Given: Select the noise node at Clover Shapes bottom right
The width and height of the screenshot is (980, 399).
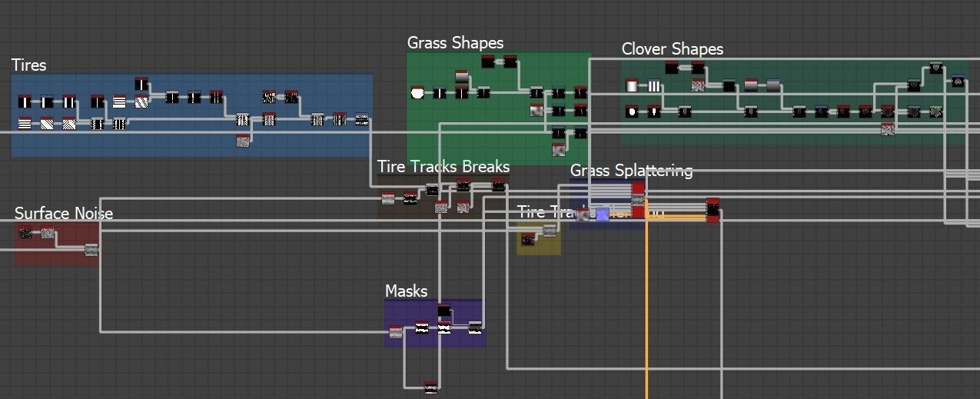Looking at the screenshot, I should [888, 129].
